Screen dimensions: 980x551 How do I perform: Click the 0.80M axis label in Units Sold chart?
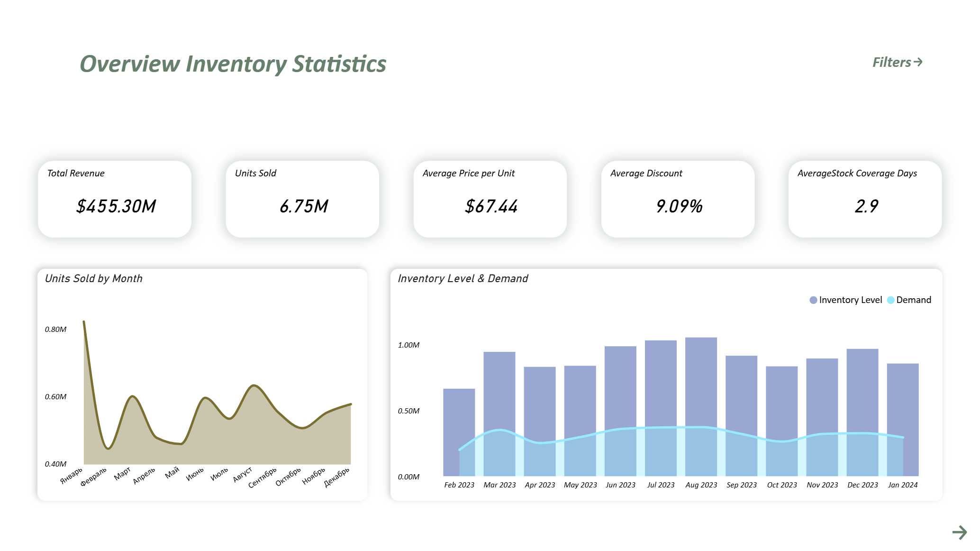tap(55, 329)
